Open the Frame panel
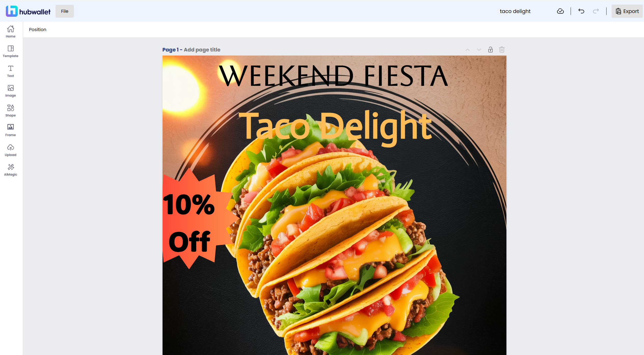This screenshot has height=355, width=644. [x=10, y=130]
